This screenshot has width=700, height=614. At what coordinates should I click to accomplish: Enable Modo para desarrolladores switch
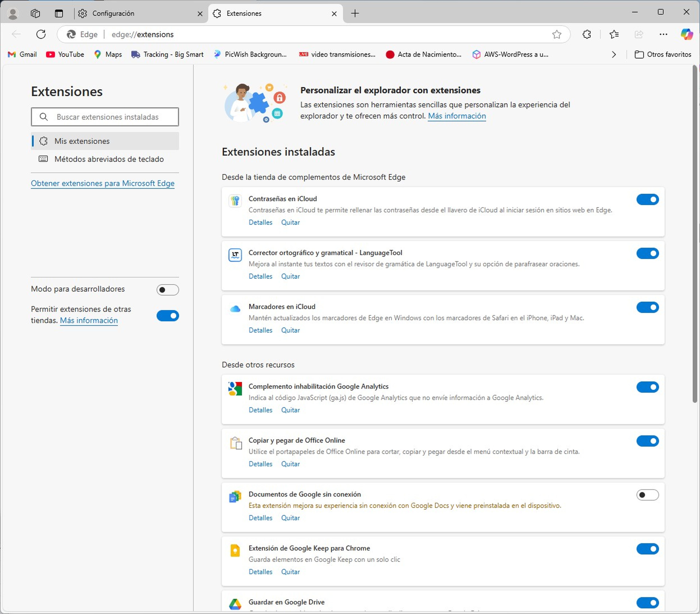click(x=168, y=290)
